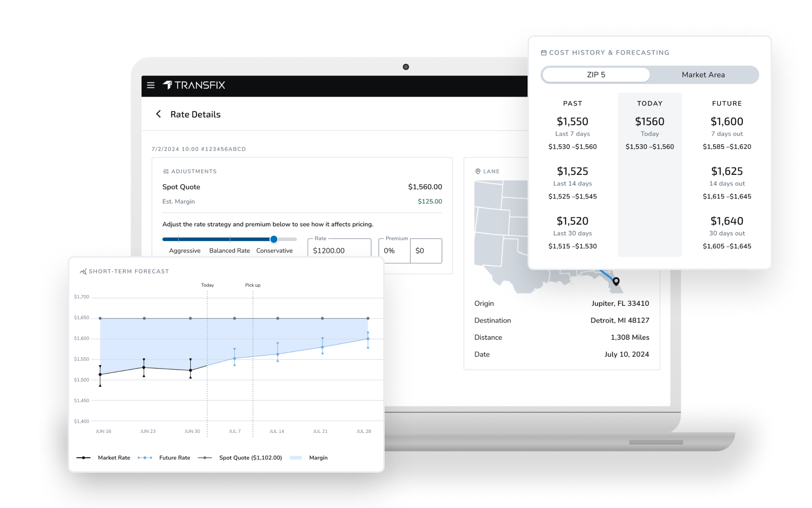This screenshot has width=812, height=508.
Task: Click the Adjustments sliders icon
Action: (x=166, y=171)
